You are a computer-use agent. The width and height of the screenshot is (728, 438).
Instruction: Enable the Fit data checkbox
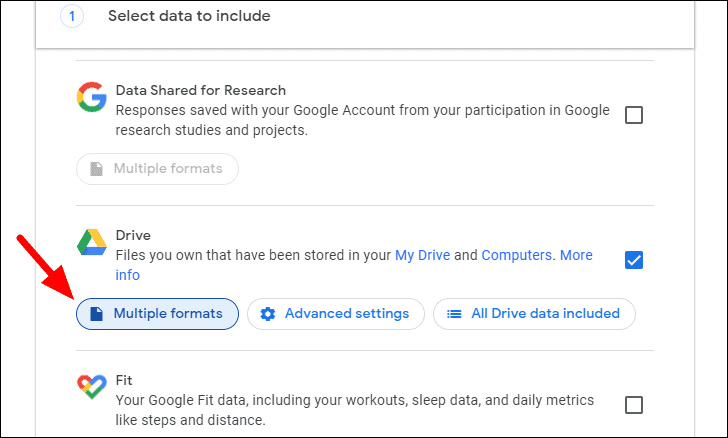point(634,405)
